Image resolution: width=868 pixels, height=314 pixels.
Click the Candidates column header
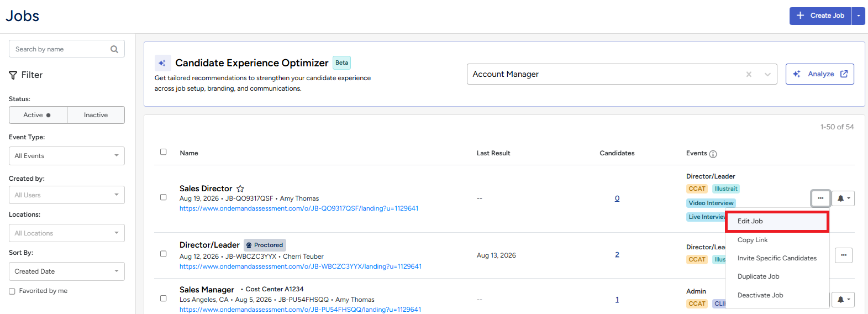tap(617, 153)
